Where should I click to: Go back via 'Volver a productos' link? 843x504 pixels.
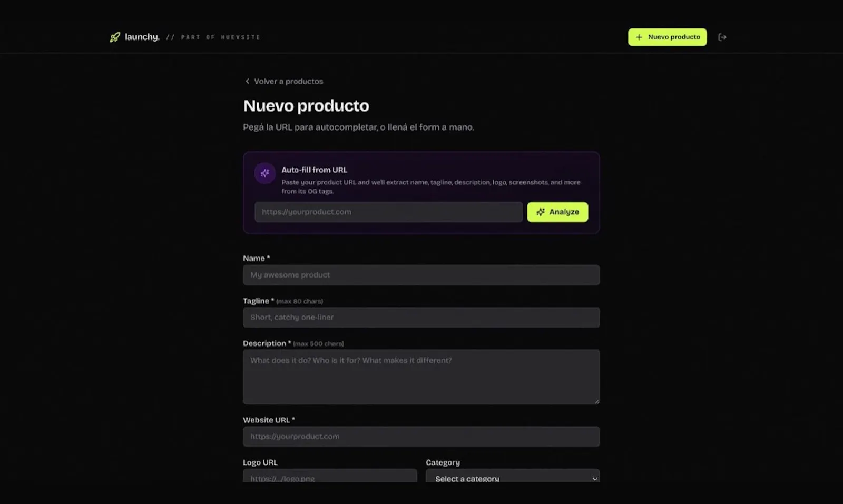coord(284,82)
